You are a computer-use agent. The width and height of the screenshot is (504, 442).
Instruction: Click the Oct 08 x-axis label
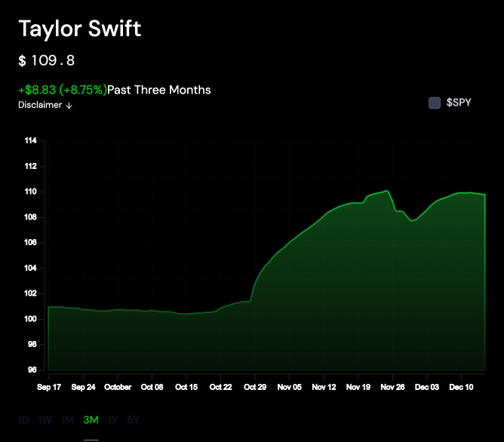tap(152, 387)
